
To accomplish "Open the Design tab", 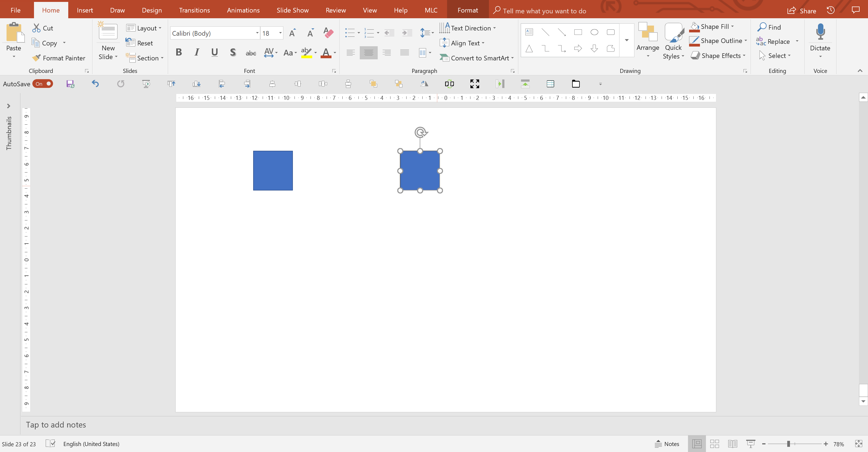I will (x=152, y=10).
